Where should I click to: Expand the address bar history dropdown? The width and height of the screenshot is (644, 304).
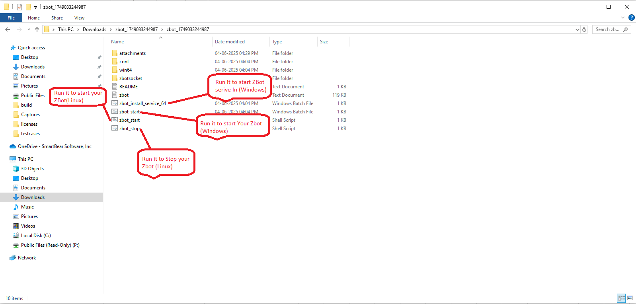[x=577, y=29]
